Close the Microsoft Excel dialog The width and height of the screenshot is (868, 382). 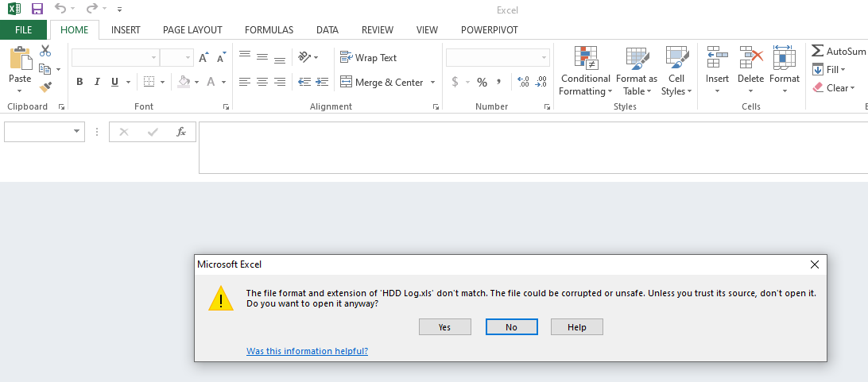pos(814,264)
